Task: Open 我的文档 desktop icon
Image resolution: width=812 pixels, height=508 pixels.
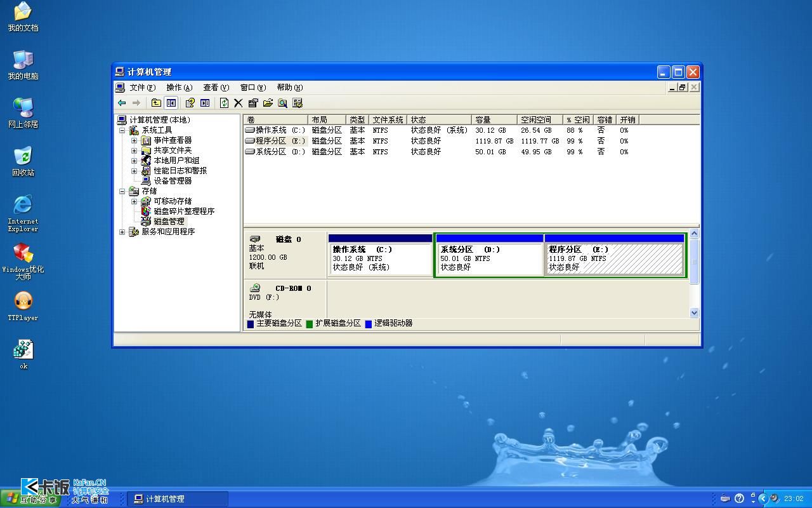Action: (x=23, y=17)
